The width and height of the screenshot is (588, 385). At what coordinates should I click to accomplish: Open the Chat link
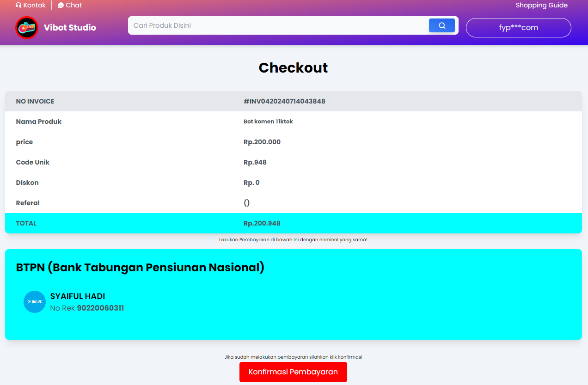(x=70, y=5)
